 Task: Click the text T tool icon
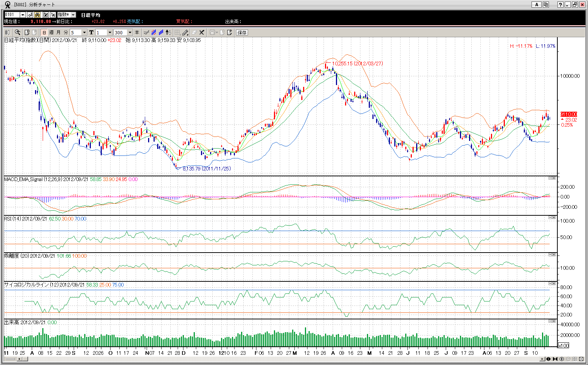91,32
